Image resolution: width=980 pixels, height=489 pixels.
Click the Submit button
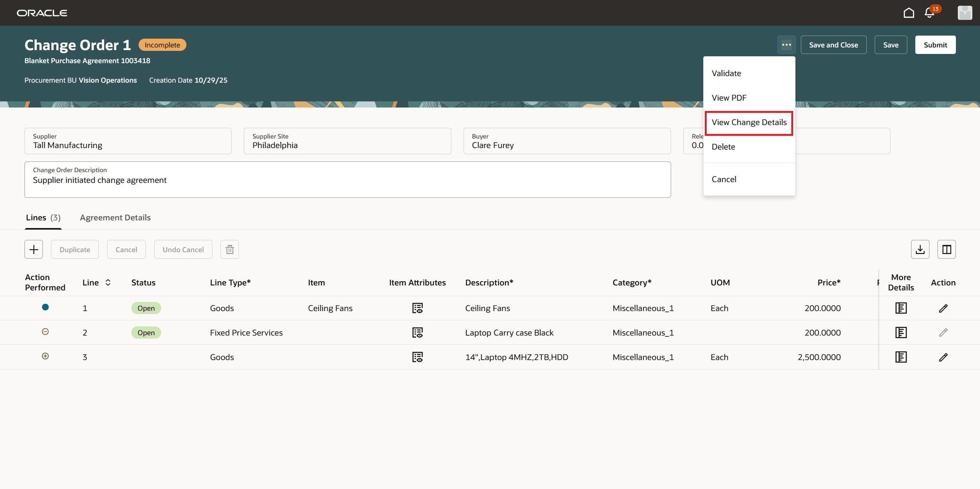pos(935,44)
